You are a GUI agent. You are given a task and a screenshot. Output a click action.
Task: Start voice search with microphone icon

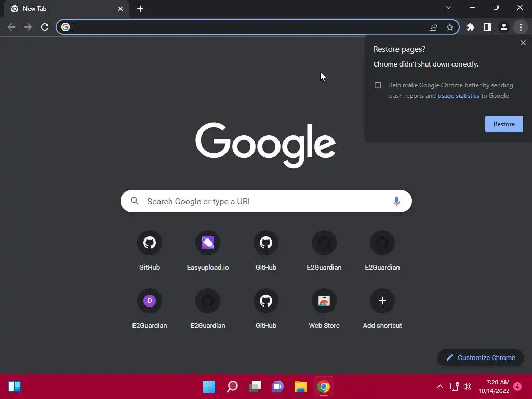396,201
